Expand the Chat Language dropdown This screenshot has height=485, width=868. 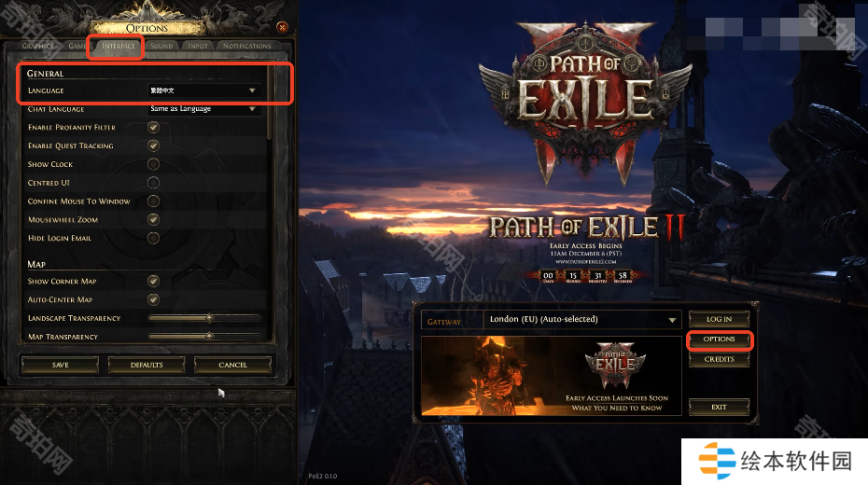[203, 109]
